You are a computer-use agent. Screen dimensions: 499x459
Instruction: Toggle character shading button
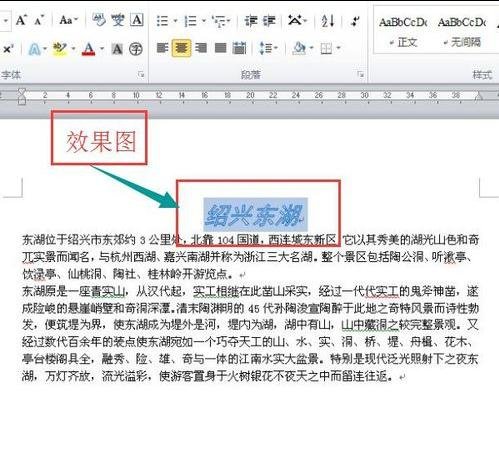(117, 49)
